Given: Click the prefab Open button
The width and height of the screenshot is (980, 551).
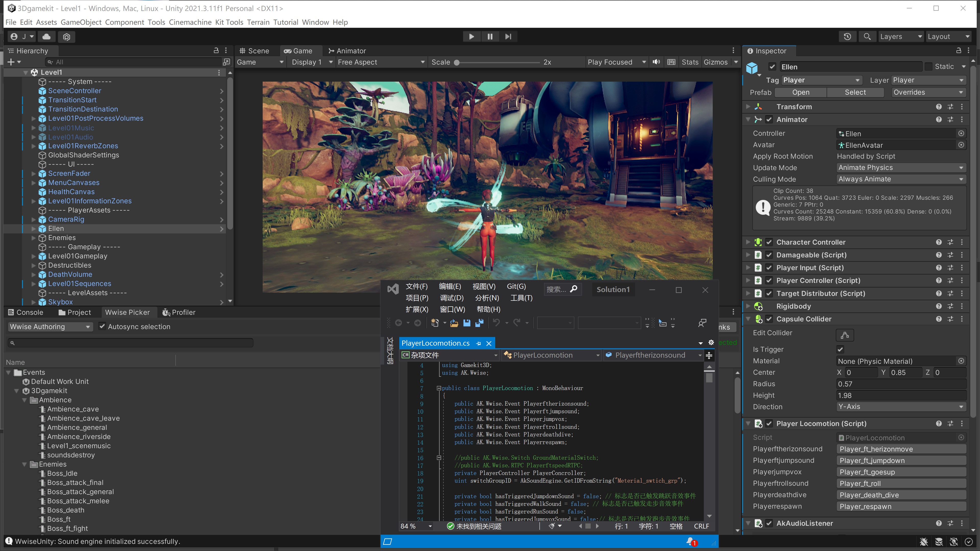Looking at the screenshot, I should click(801, 92).
